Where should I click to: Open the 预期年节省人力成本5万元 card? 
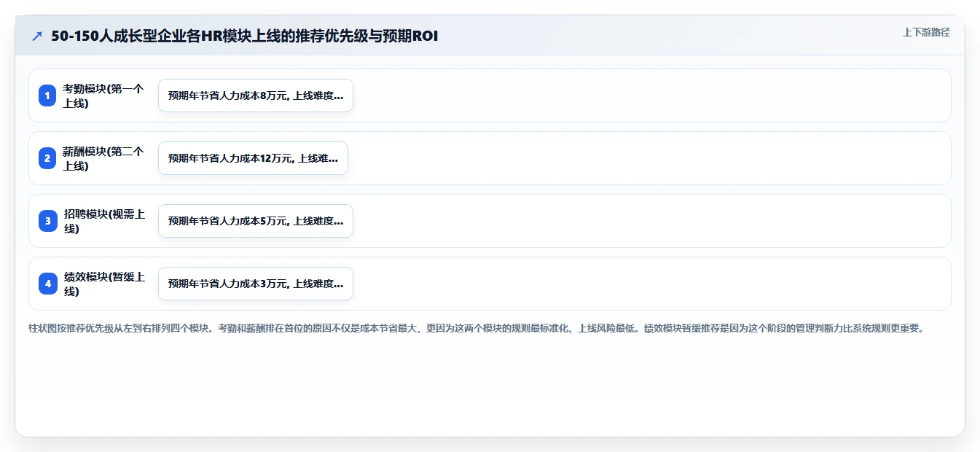point(256,221)
